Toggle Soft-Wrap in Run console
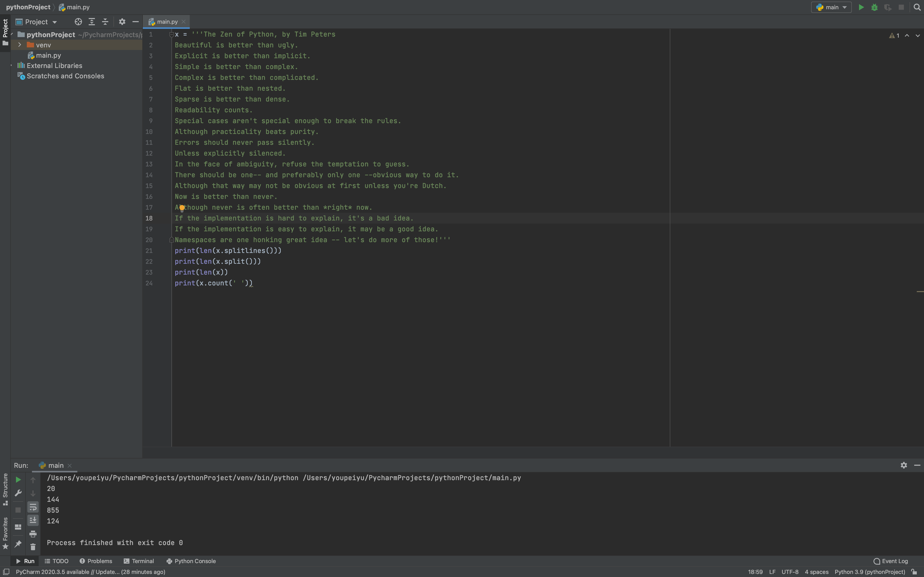924x577 pixels. click(33, 507)
